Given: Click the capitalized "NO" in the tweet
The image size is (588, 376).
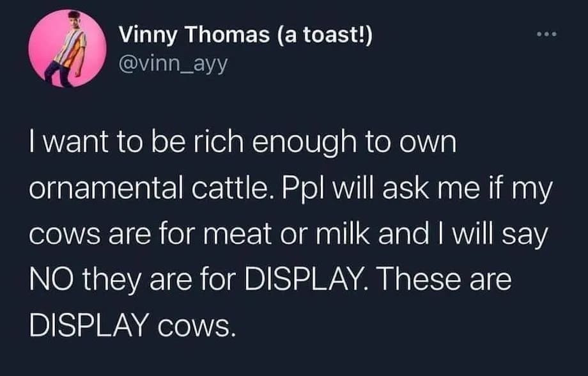Looking at the screenshot, I should pyautogui.click(x=47, y=281).
